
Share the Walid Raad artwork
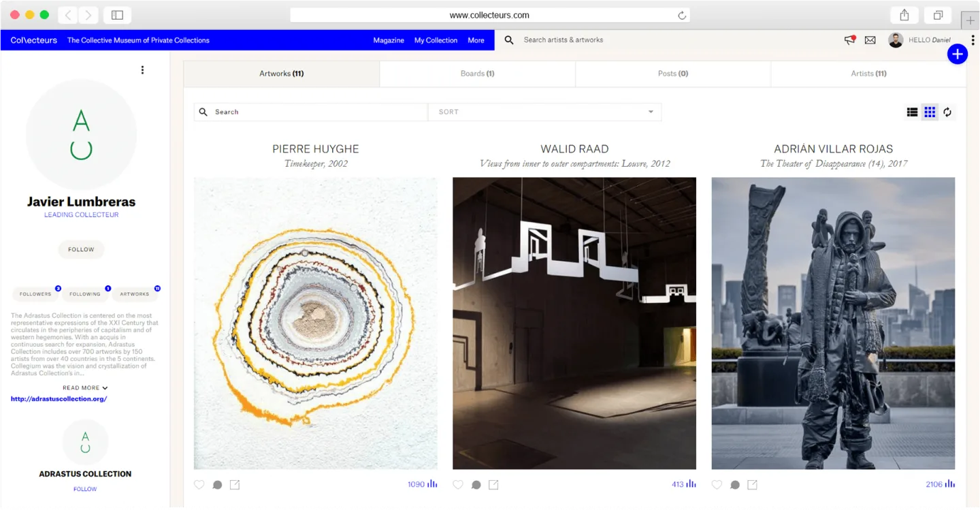click(x=494, y=485)
